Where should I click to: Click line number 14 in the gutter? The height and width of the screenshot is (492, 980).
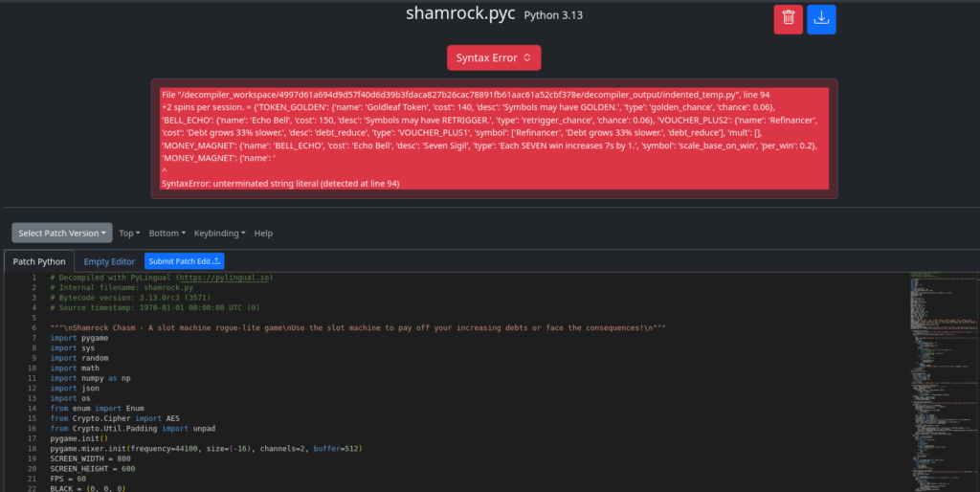click(x=32, y=408)
